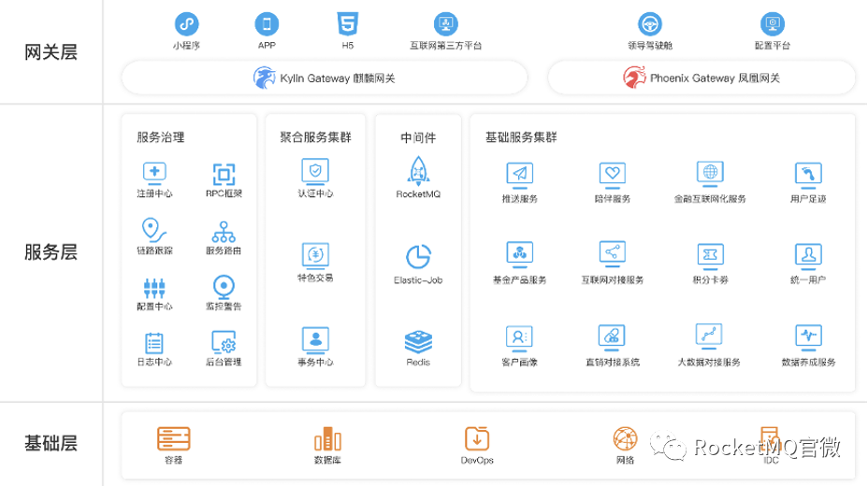
Task: Click the 基础层 layer label
Action: [51, 443]
